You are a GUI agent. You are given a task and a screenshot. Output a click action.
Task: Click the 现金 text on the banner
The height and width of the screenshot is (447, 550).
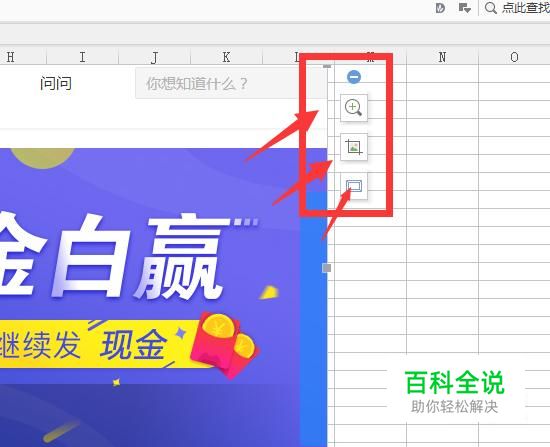click(133, 345)
